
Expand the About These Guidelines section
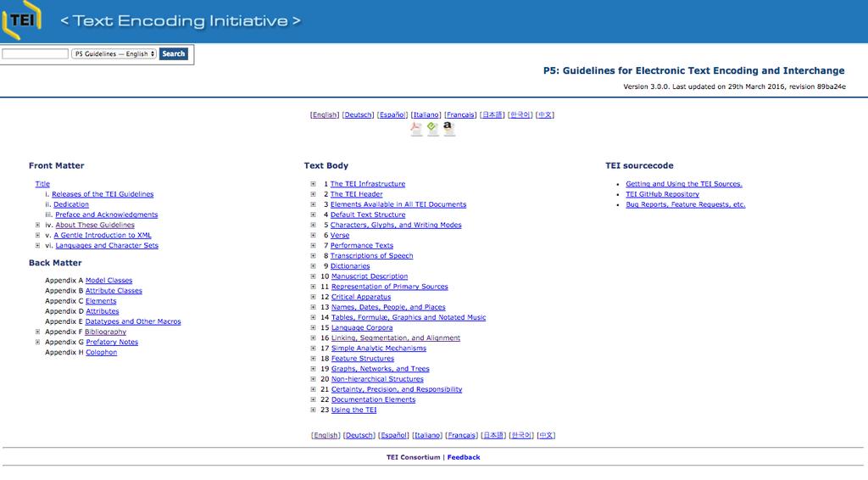(37, 225)
